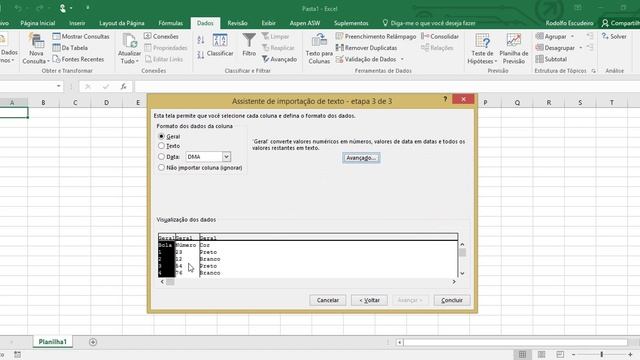Click Cancelar in the import wizard
Viewport: 640px width, 360px height.
(328, 300)
